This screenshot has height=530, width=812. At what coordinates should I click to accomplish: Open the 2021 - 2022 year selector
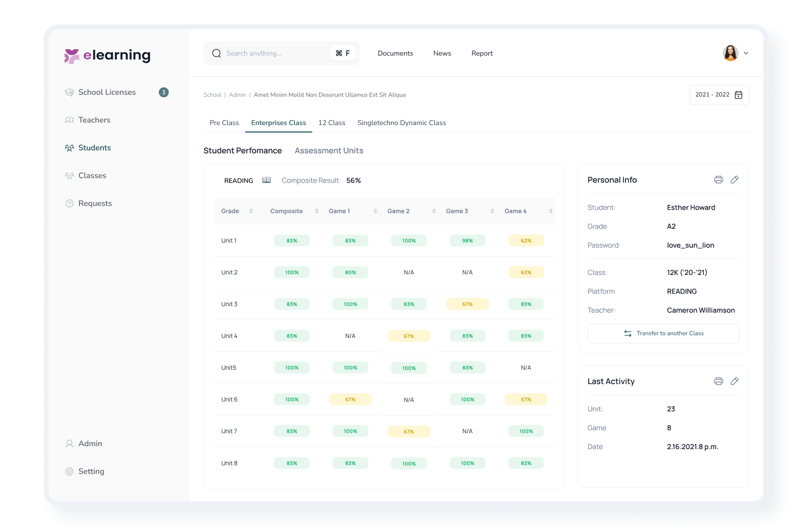713,95
